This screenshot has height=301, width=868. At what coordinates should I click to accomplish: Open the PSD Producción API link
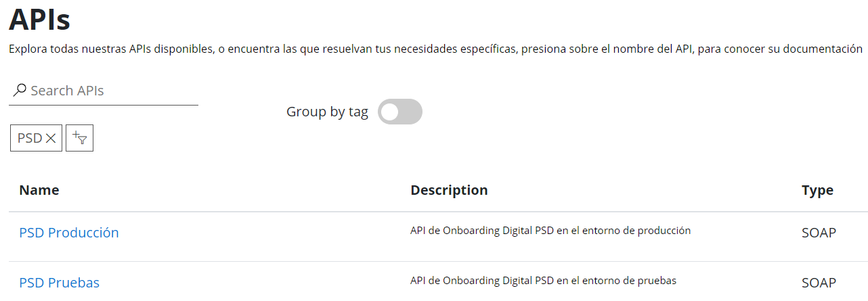69,233
